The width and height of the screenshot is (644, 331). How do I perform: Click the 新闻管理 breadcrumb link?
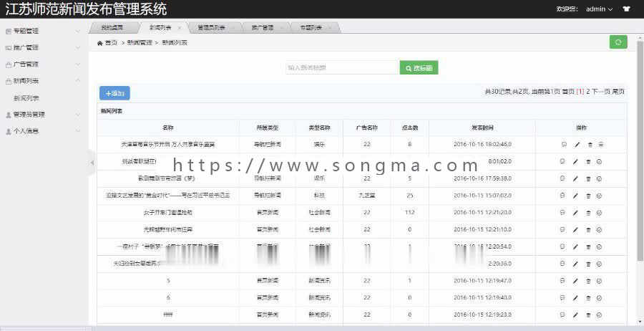[140, 42]
